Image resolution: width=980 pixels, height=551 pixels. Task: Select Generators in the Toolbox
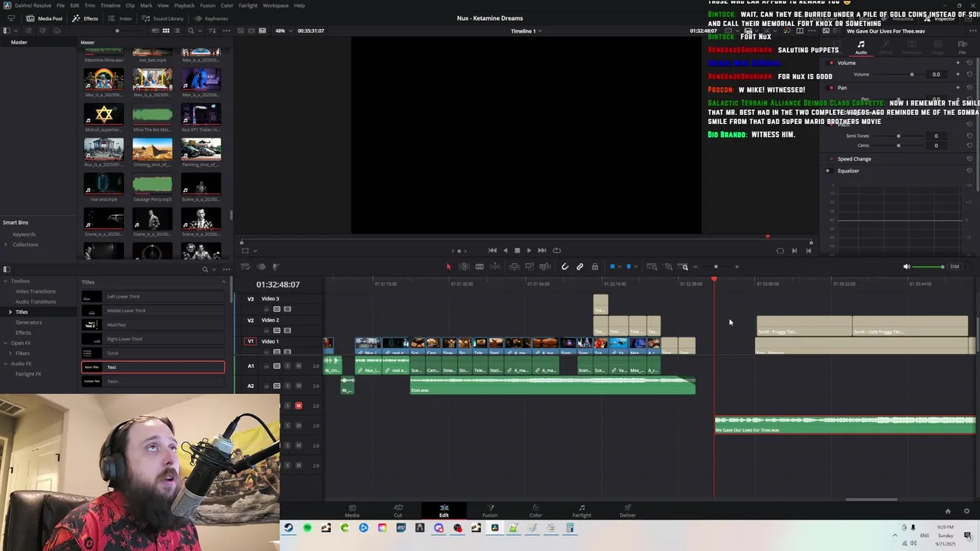(x=28, y=322)
